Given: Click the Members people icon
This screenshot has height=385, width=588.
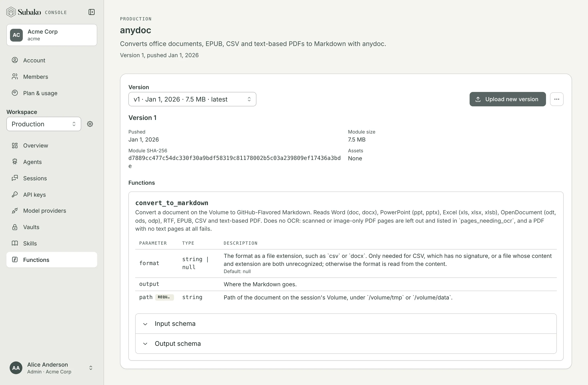Looking at the screenshot, I should 15,77.
